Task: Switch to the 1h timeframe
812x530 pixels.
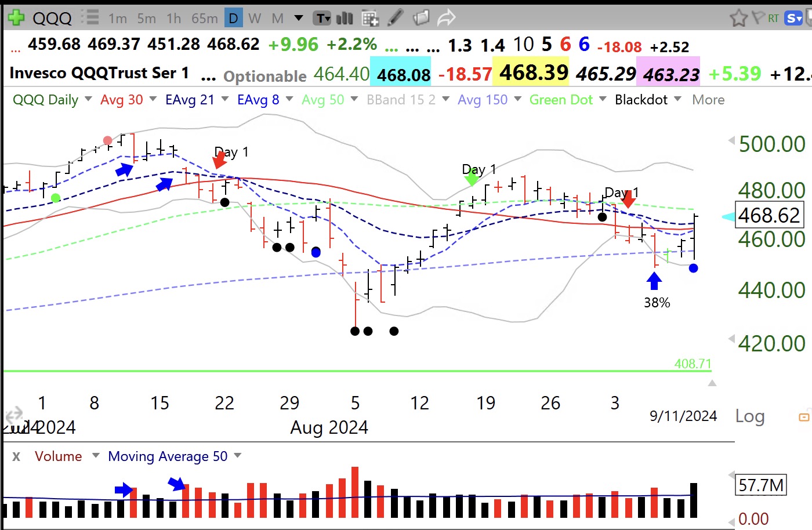Action: coord(174,19)
